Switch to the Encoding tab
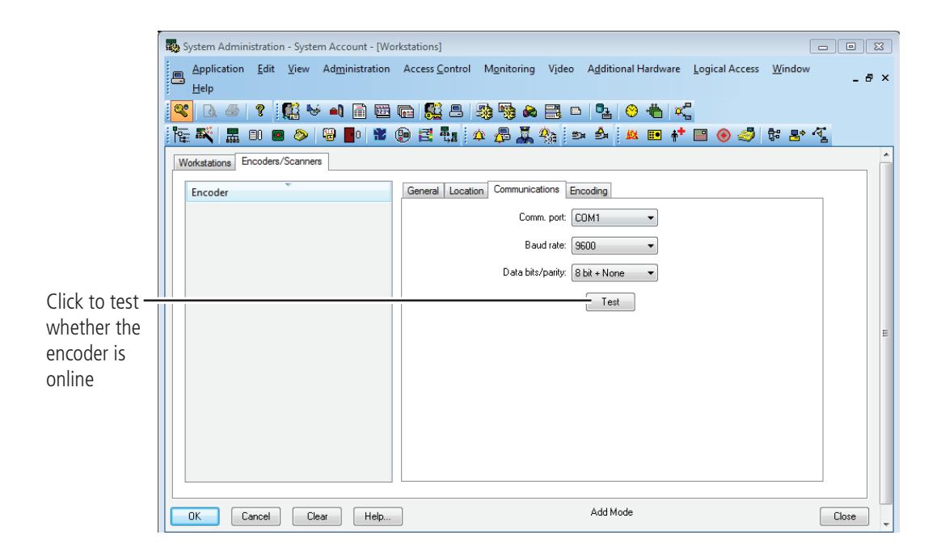Viewport: 941px width, 560px height. click(x=589, y=191)
